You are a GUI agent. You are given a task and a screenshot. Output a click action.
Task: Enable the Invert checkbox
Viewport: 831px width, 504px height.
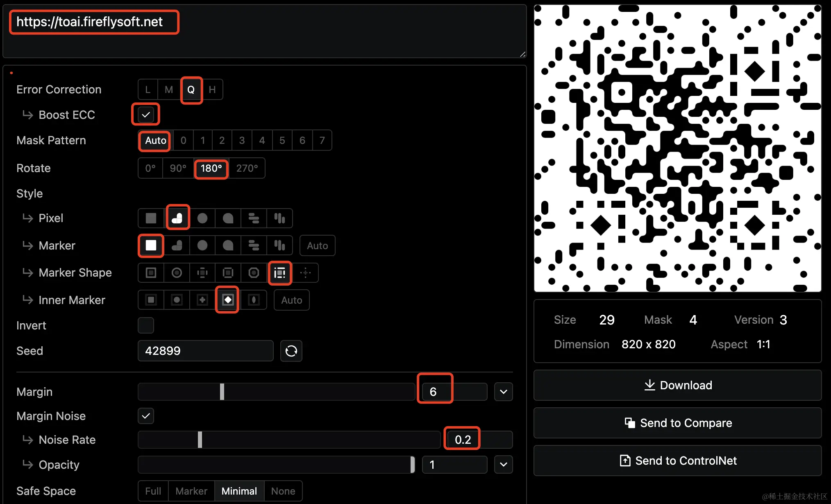(x=146, y=325)
